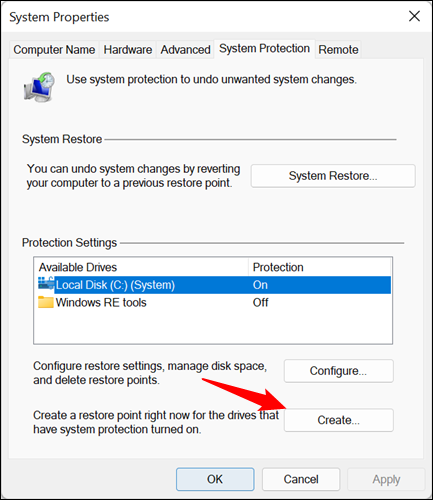Screen dimensions: 433x500
Task: Switch to the Remote tab
Action: coord(338,50)
